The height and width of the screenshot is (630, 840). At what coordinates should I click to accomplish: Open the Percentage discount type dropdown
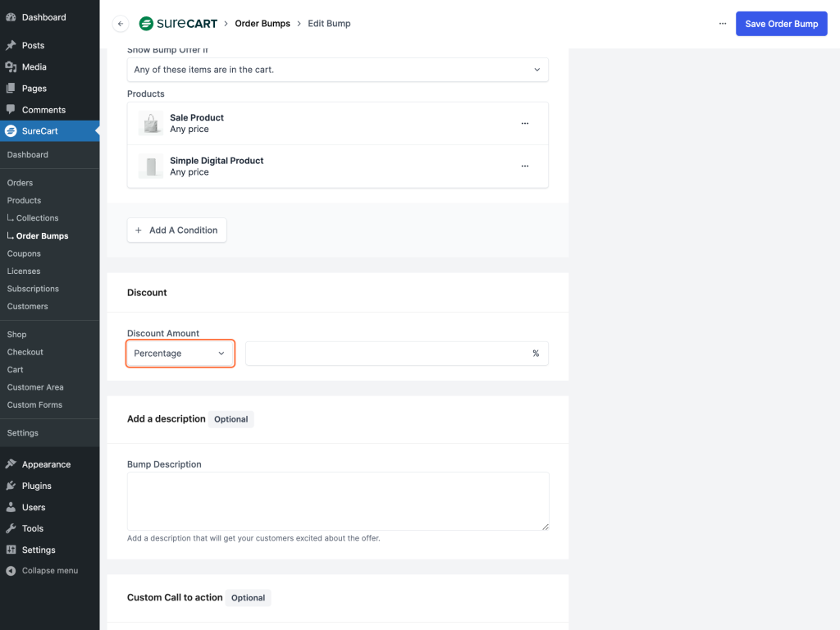[x=180, y=354]
